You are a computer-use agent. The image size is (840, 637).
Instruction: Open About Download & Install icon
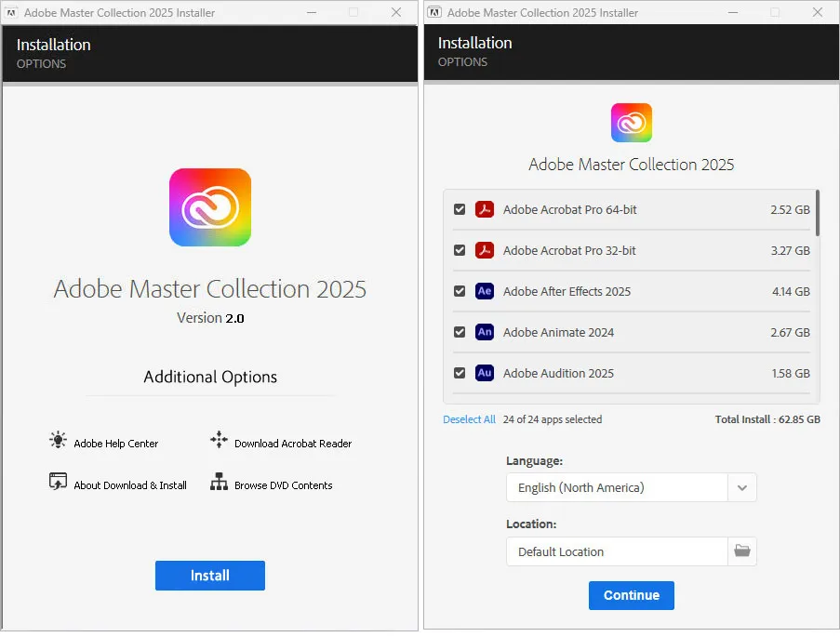[x=59, y=483]
